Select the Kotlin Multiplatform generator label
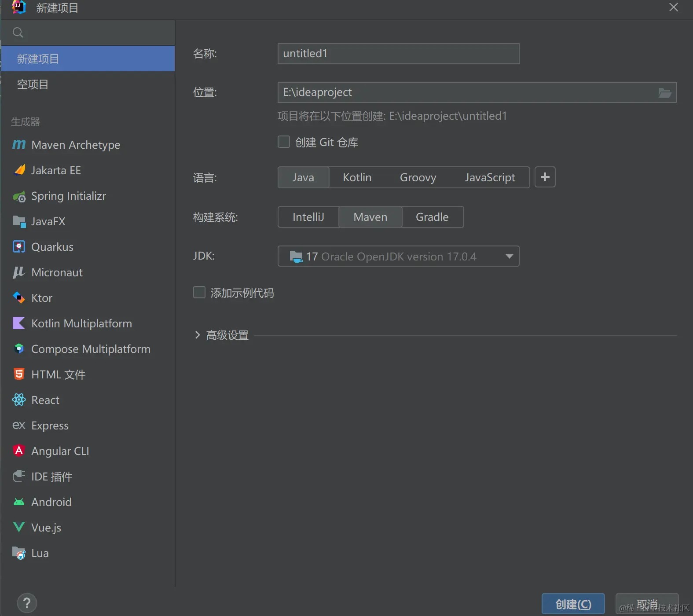Image resolution: width=693 pixels, height=616 pixels. [x=82, y=323]
